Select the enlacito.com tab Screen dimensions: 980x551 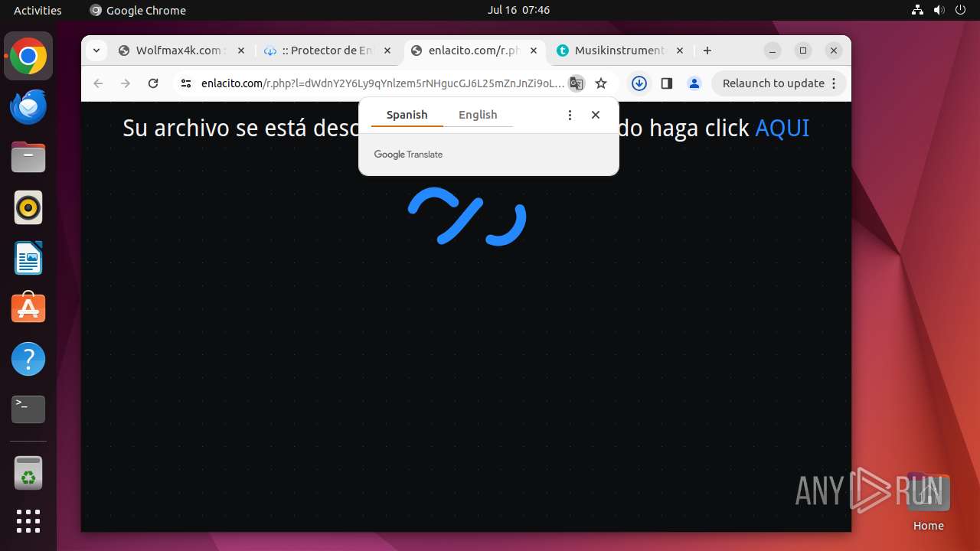tap(473, 51)
